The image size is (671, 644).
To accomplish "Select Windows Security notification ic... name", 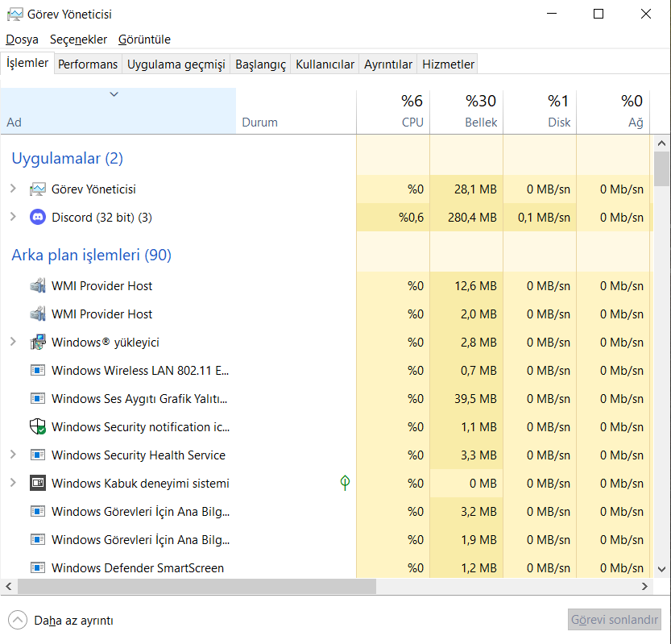I will [x=140, y=427].
